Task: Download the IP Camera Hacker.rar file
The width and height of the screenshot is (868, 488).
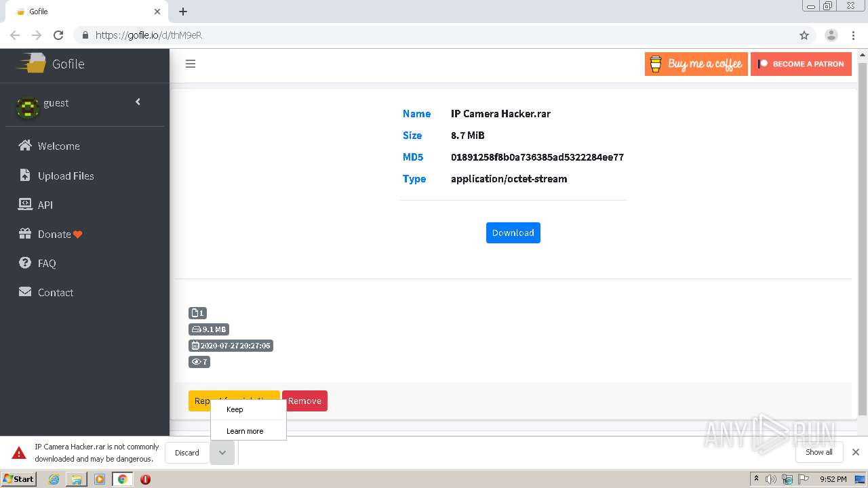Action: pyautogui.click(x=513, y=232)
